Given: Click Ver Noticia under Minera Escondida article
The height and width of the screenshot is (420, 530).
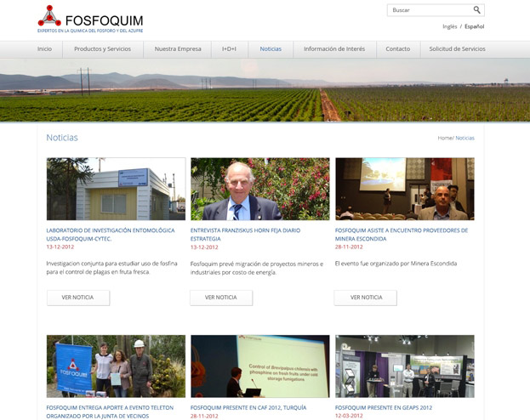Looking at the screenshot, I should pos(366,298).
